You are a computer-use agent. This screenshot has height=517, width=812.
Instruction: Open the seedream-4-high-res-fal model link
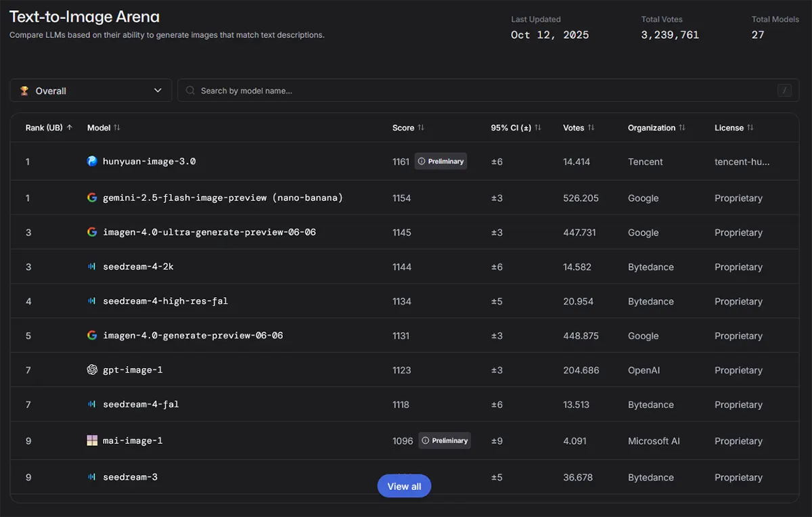165,301
